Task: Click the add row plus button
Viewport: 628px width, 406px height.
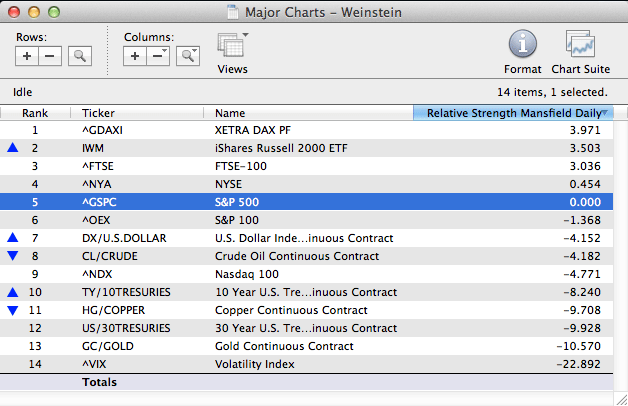Action: coord(27,56)
